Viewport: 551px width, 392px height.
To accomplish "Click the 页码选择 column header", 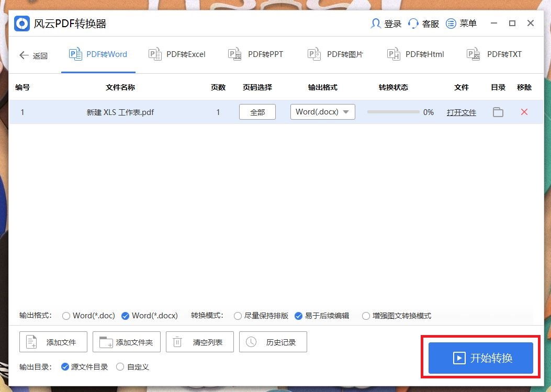I will [257, 87].
